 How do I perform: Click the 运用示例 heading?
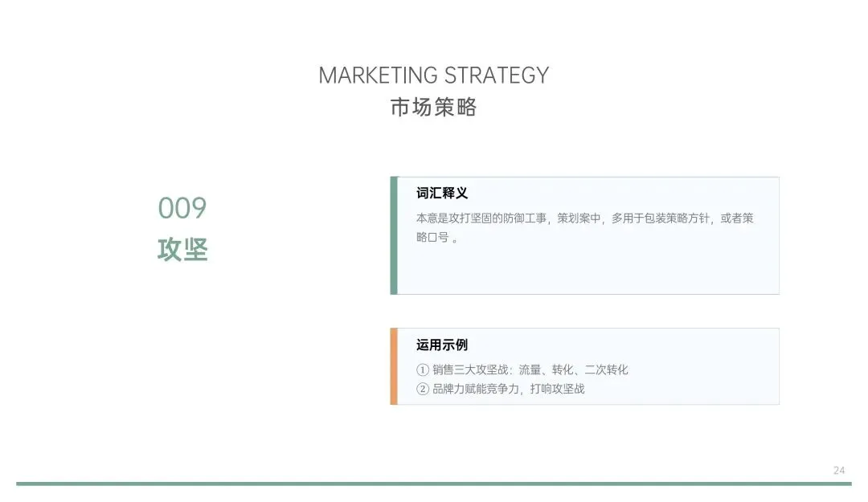click(x=442, y=345)
